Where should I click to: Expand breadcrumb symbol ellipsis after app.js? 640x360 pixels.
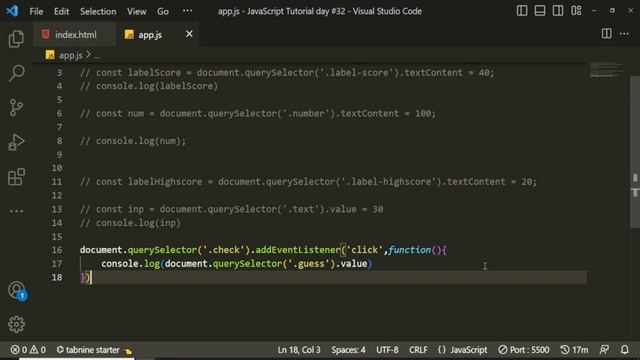click(x=97, y=56)
